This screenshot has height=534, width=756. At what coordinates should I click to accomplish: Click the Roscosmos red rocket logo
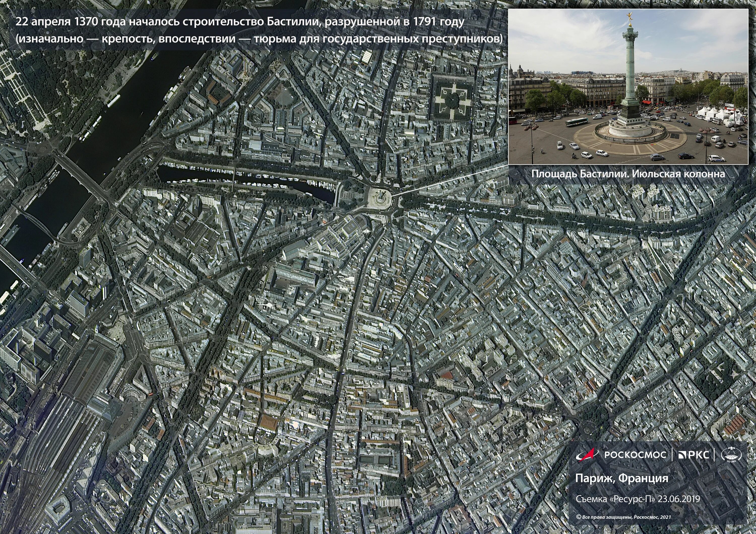click(587, 454)
